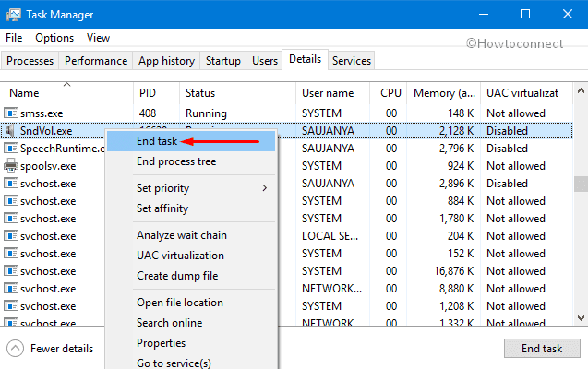Image resolution: width=588 pixels, height=369 pixels.
Task: Click the Task Manager title bar icon
Action: [x=14, y=15]
